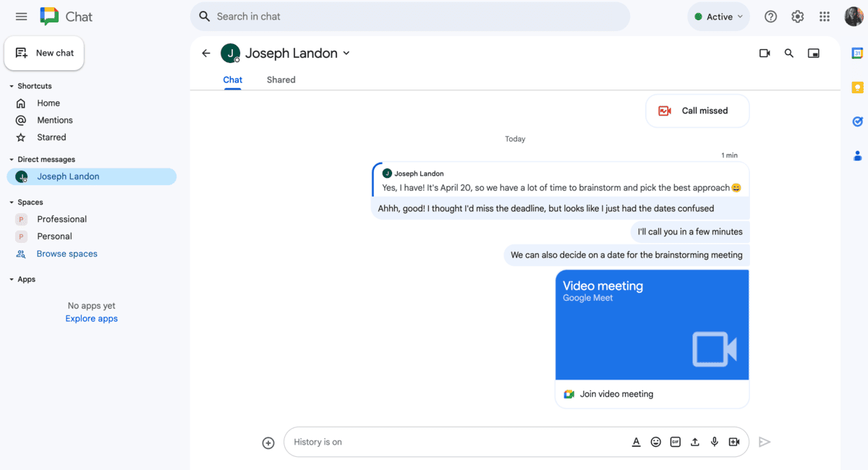The width and height of the screenshot is (868, 470).
Task: Open Browse spaces link
Action: [67, 253]
